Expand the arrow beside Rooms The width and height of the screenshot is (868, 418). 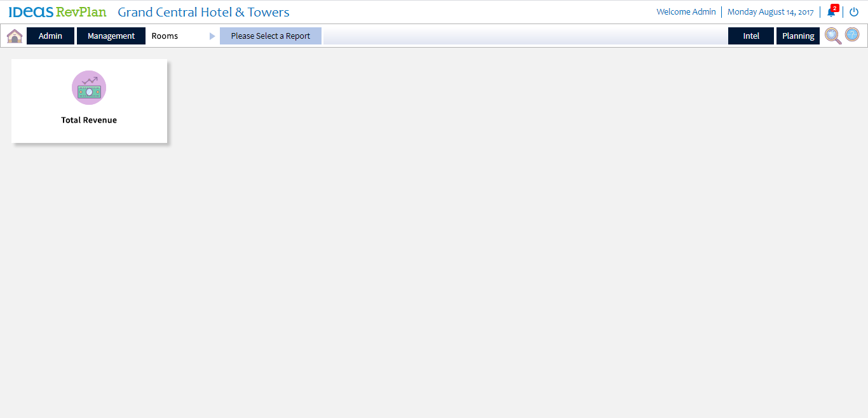[x=212, y=36]
